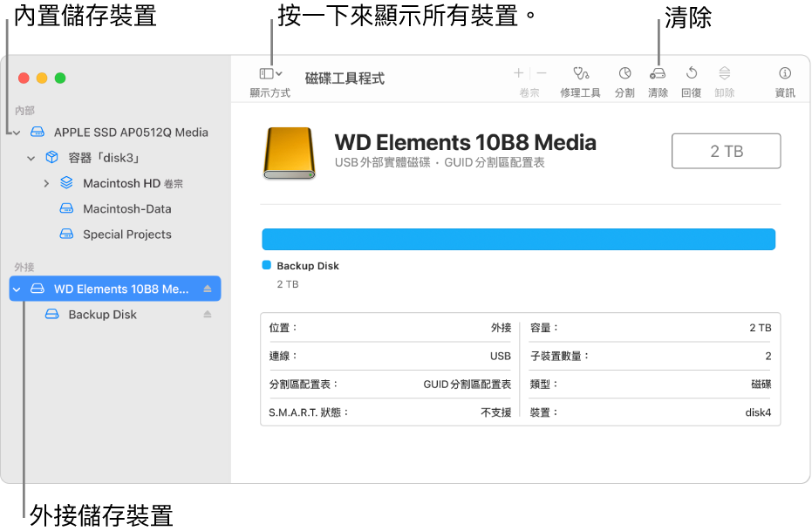This screenshot has width=812, height=531.
Task: Click the disk3 container cube icon
Action: tap(51, 157)
